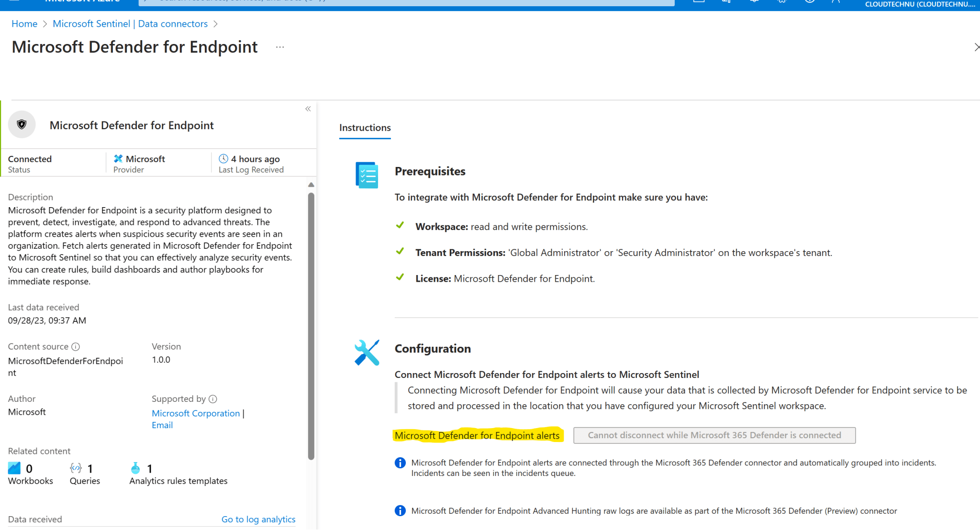
Task: Click the info icon beside Supported by
Action: point(213,398)
